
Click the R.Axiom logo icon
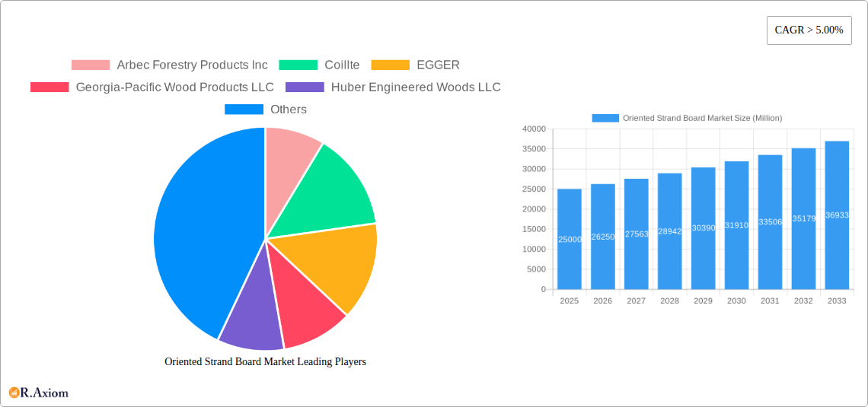14,393
